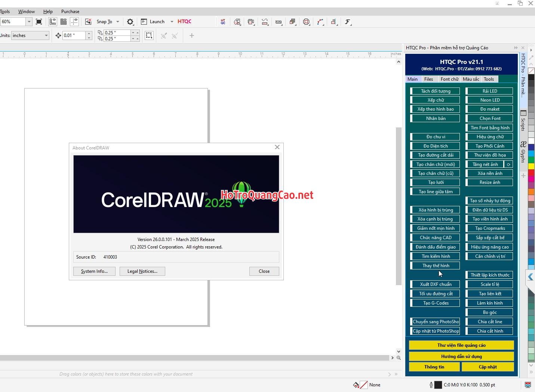Open the Units dropdown
535x392 pixels.
(46, 36)
